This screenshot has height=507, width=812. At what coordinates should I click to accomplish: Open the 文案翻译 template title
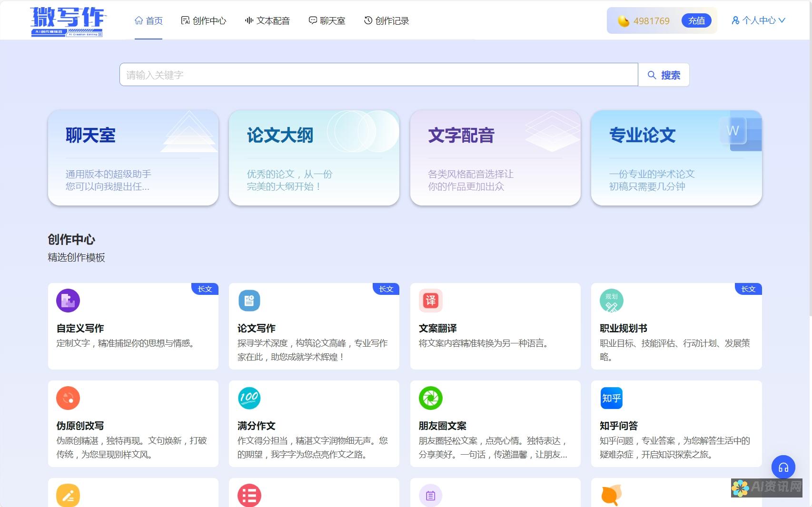pyautogui.click(x=438, y=328)
